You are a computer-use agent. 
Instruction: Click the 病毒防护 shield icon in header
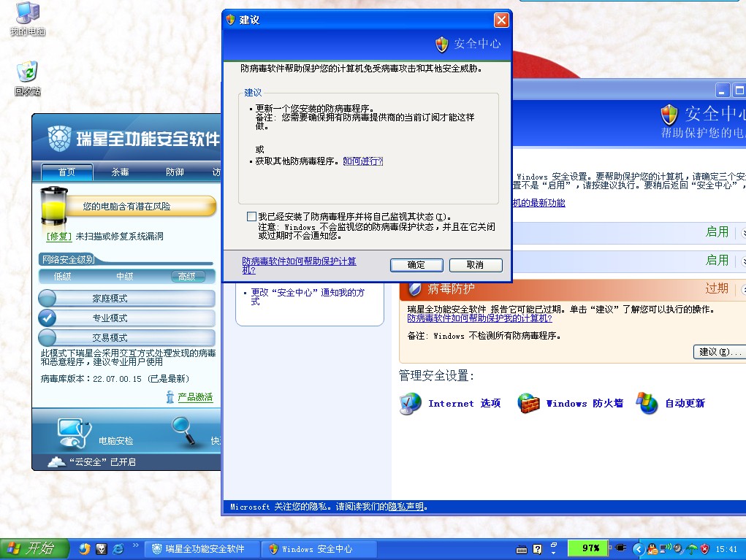[x=415, y=288]
